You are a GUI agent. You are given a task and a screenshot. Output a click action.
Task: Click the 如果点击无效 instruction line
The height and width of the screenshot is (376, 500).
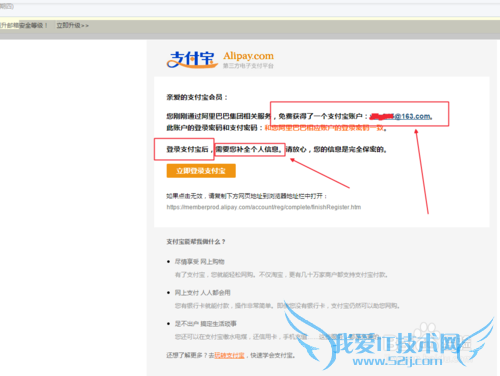[246, 196]
